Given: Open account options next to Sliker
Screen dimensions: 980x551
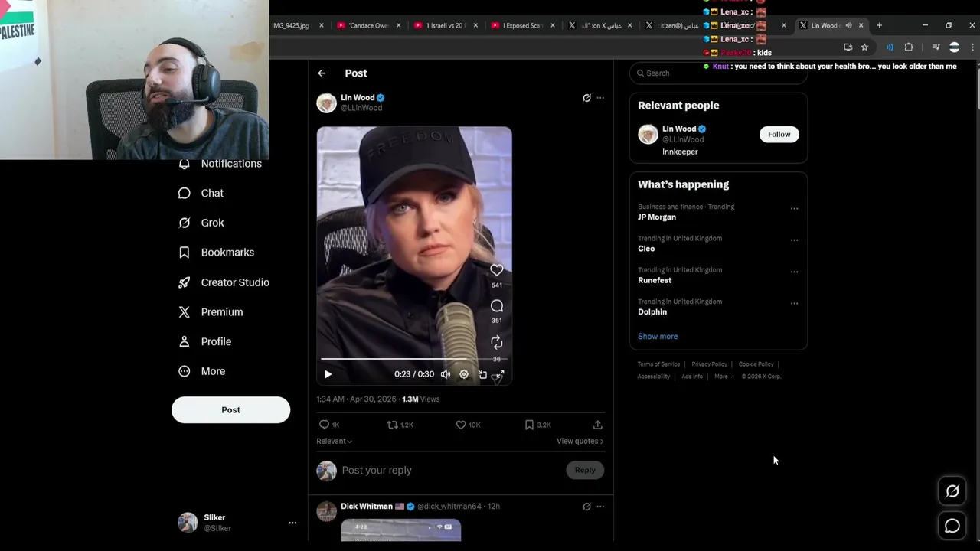Looking at the screenshot, I should click(x=292, y=523).
